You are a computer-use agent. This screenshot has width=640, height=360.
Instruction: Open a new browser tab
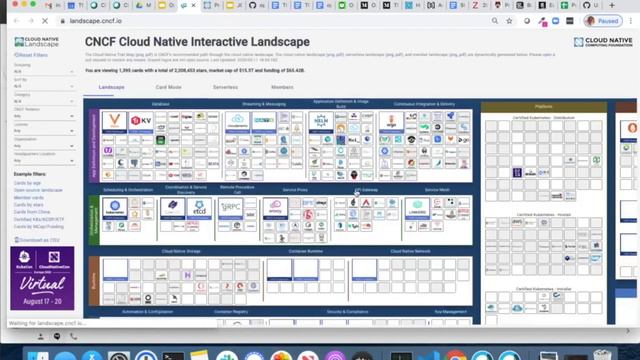(611, 5)
